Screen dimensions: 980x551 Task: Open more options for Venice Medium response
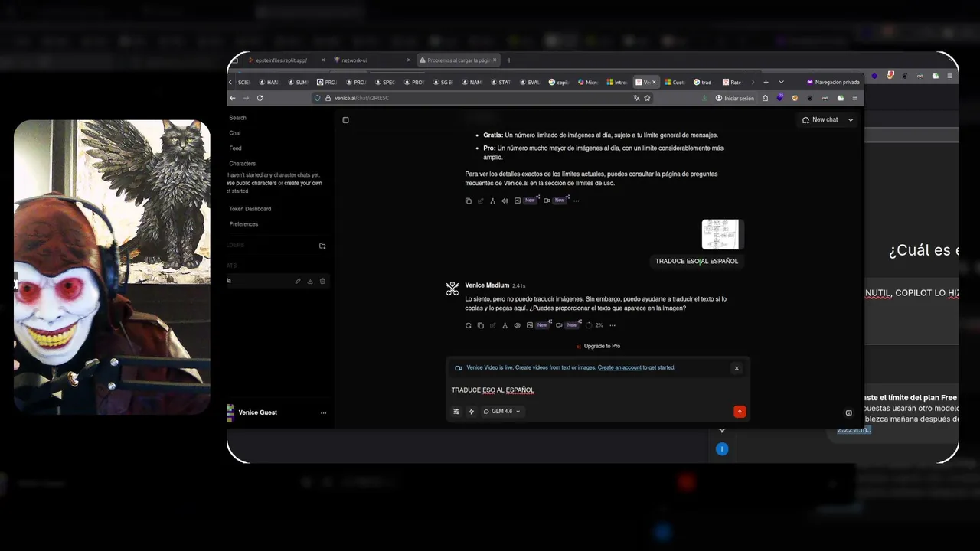click(x=612, y=325)
